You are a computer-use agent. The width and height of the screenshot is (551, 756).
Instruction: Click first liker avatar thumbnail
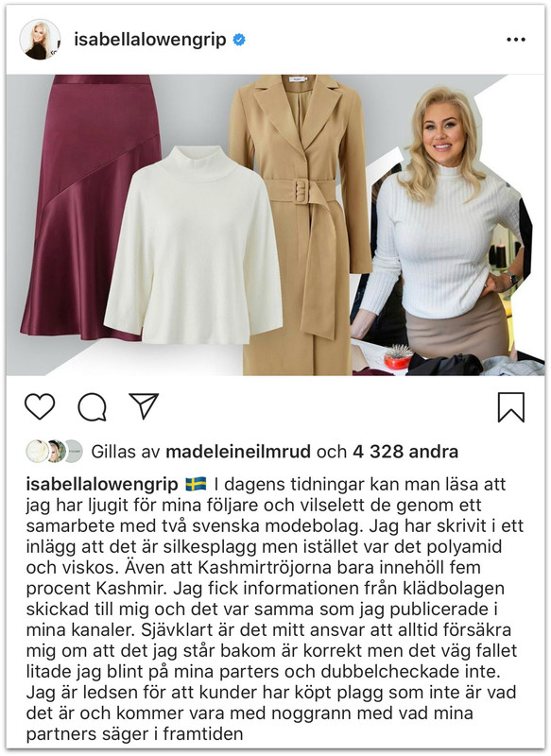click(x=36, y=452)
